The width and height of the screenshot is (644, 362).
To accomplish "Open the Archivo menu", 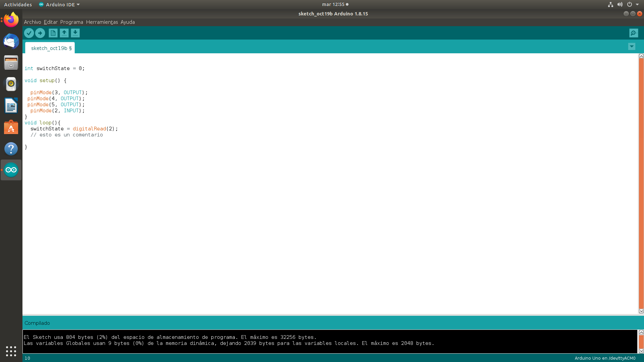I will tap(32, 22).
